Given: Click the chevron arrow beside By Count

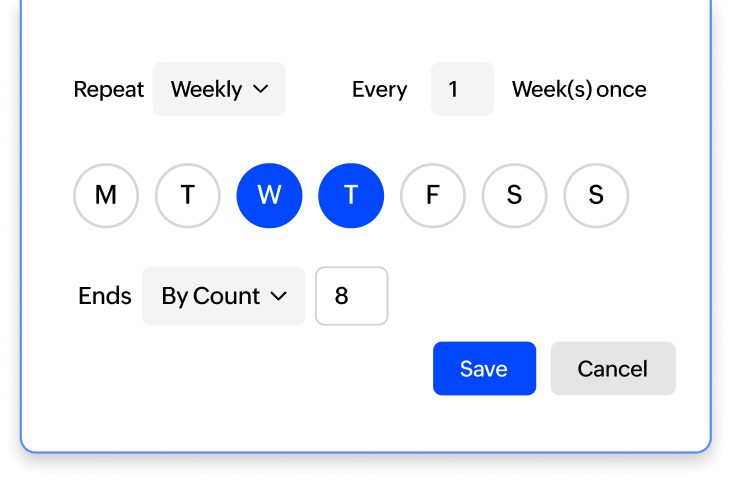Looking at the screenshot, I should point(279,296).
